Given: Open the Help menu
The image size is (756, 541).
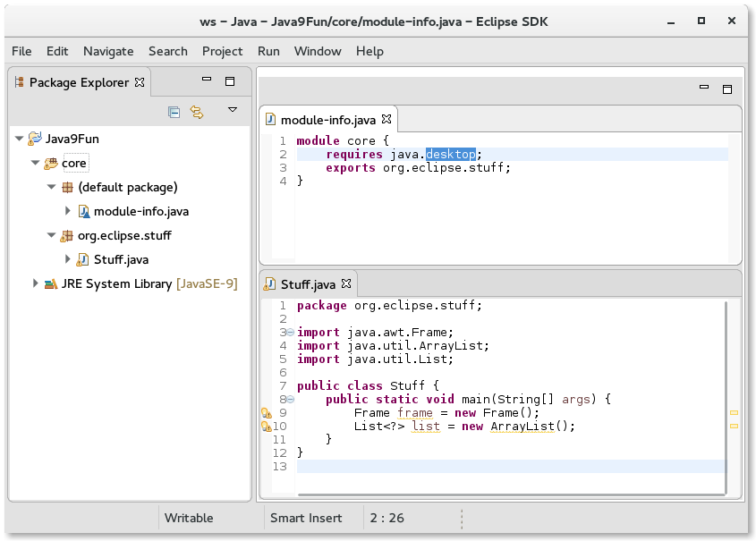Looking at the screenshot, I should pos(370,51).
